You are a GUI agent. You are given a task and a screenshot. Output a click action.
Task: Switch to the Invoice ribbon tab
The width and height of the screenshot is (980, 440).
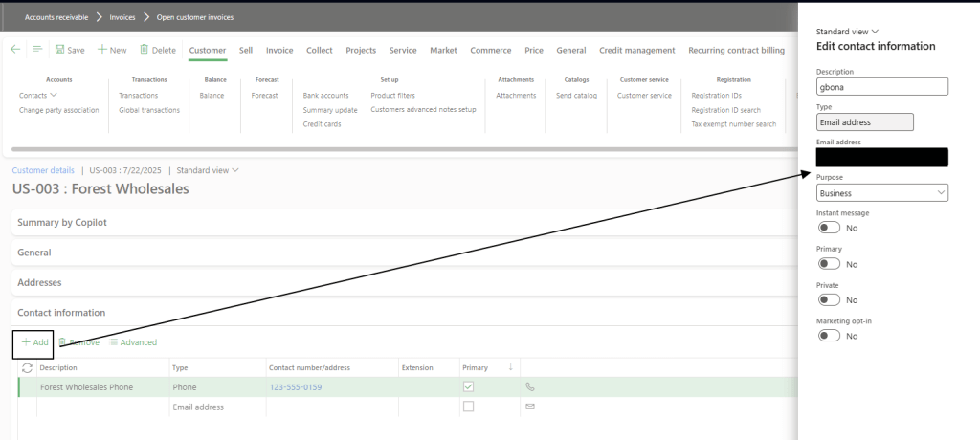[x=279, y=50]
